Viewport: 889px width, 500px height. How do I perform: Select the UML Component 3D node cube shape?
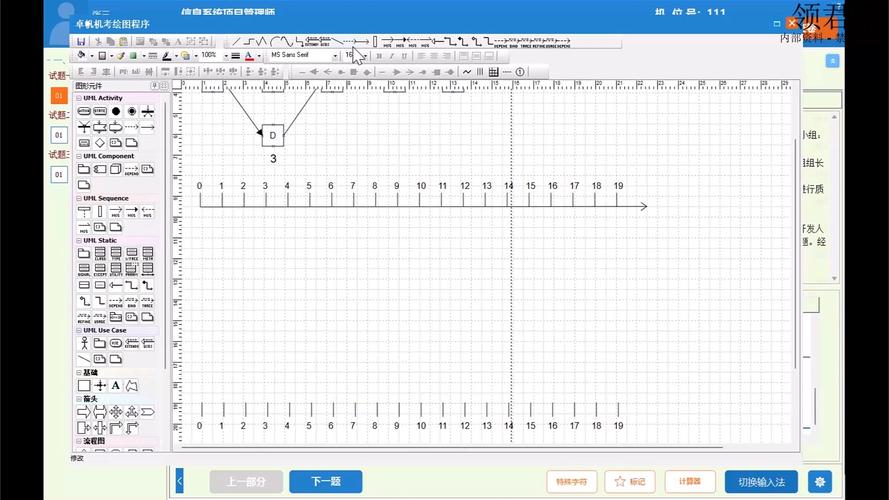point(116,169)
